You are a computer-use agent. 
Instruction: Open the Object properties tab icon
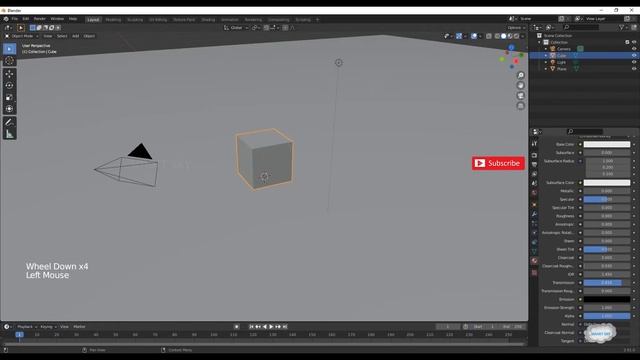[x=534, y=204]
